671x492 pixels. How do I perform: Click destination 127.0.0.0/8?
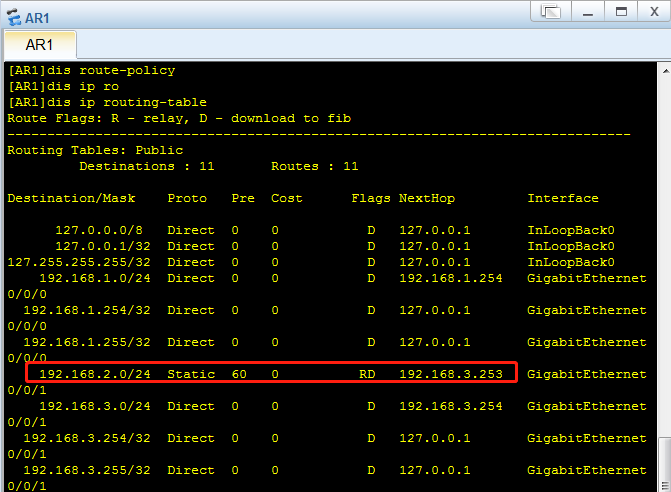99,230
